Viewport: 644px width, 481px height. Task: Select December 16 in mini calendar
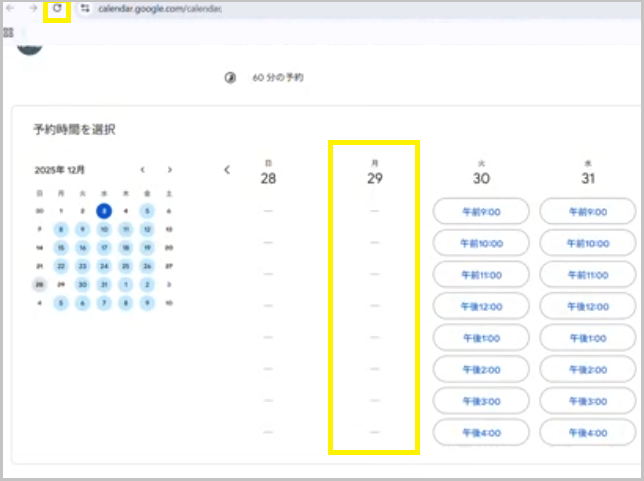tap(83, 248)
